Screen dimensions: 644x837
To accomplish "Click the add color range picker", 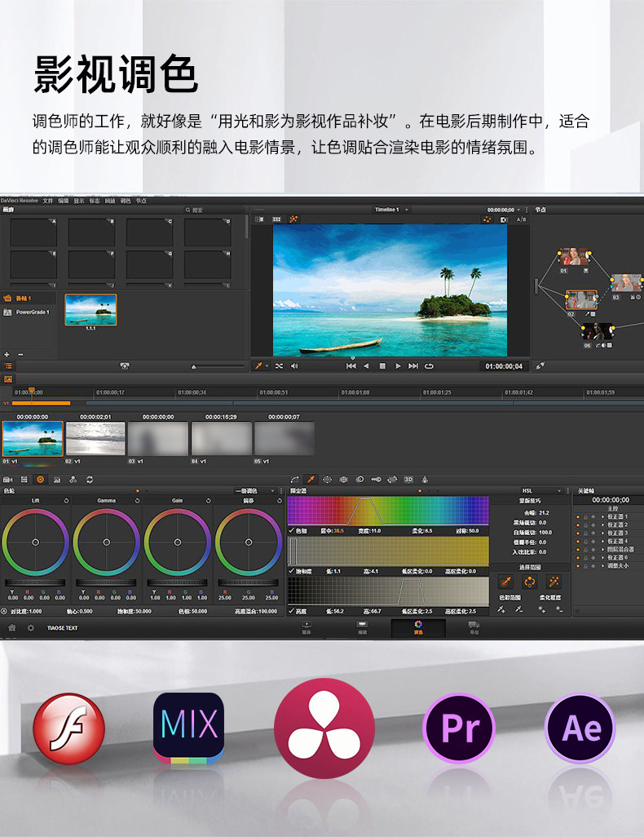I will pos(501,609).
